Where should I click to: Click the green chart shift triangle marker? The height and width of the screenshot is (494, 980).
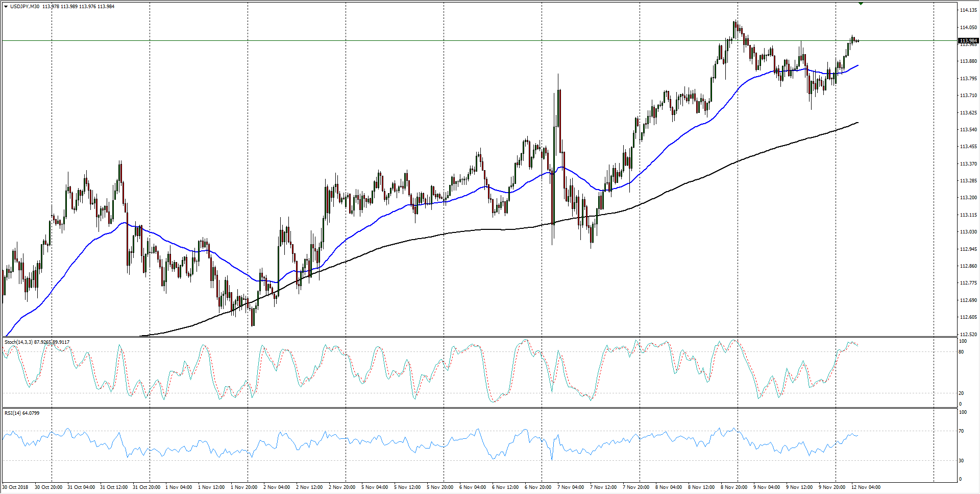[x=861, y=4]
